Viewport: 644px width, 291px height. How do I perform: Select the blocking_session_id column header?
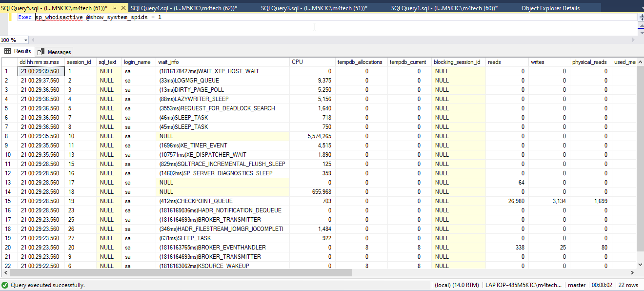coord(457,62)
